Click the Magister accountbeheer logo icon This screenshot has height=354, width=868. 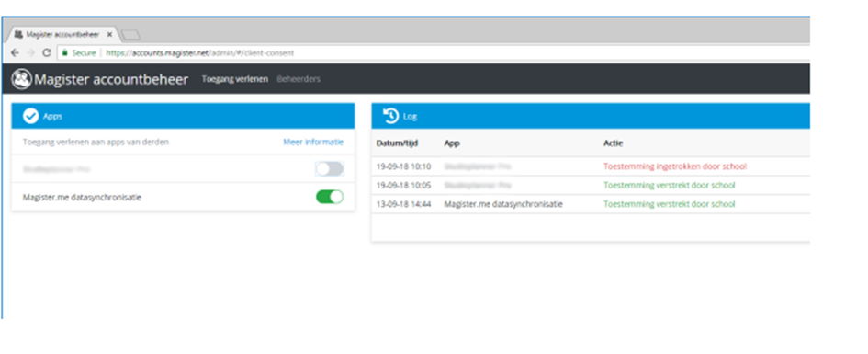pos(22,79)
